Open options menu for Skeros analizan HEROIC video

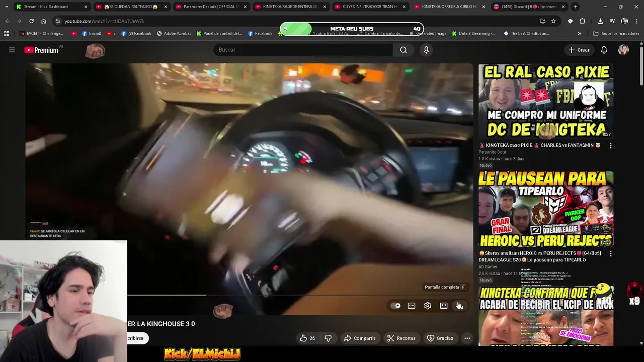tap(611, 254)
